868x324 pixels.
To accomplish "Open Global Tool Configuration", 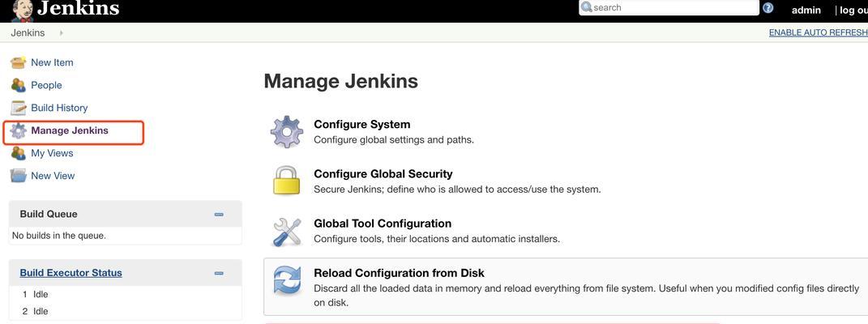I will click(383, 224).
